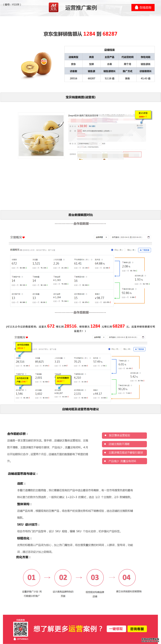Click the 下载数据 button in before-cooperation panel

pos(145,250)
